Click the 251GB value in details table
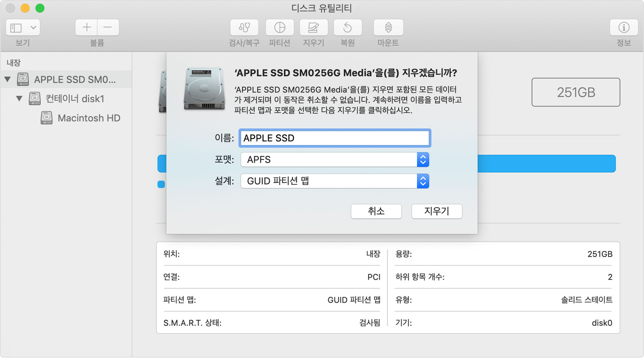The image size is (644, 358). point(600,254)
